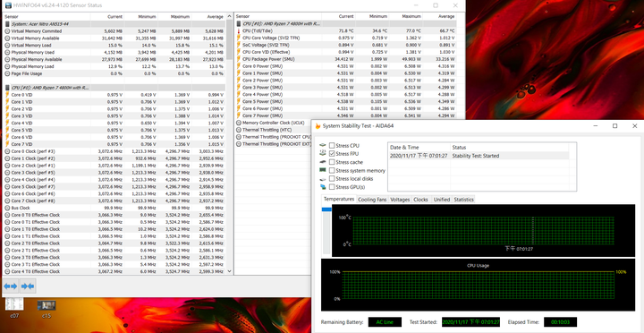Click the chip icon beside Stress cache
The width and height of the screenshot is (644, 333).
click(x=323, y=162)
